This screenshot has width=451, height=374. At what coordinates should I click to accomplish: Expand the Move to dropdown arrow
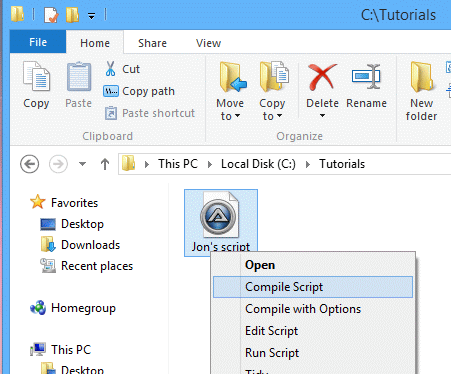click(237, 116)
